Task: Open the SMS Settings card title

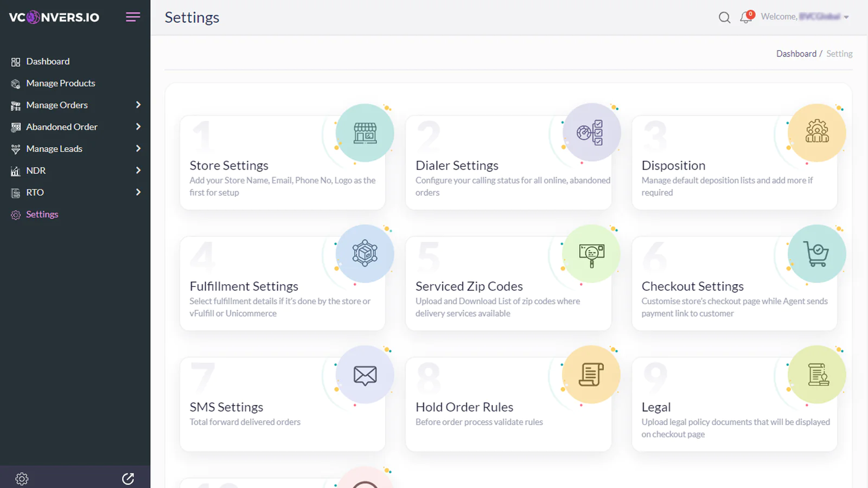Action: tap(226, 407)
